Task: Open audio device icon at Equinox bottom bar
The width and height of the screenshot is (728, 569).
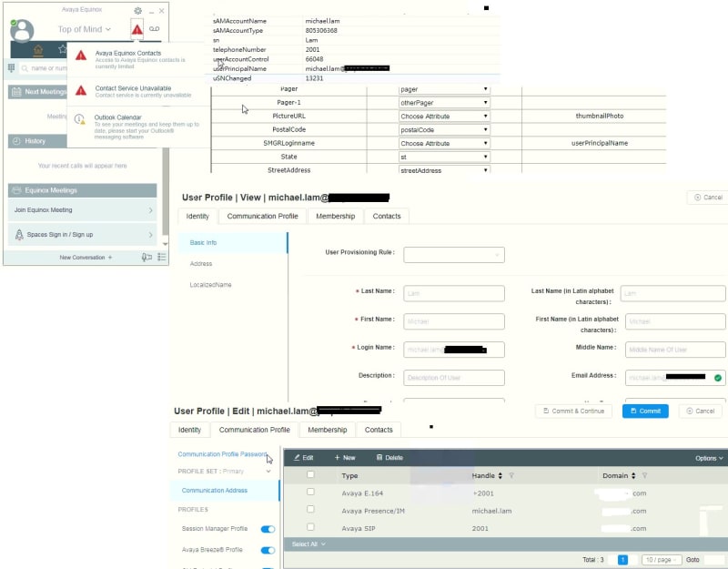Action: 147,258
